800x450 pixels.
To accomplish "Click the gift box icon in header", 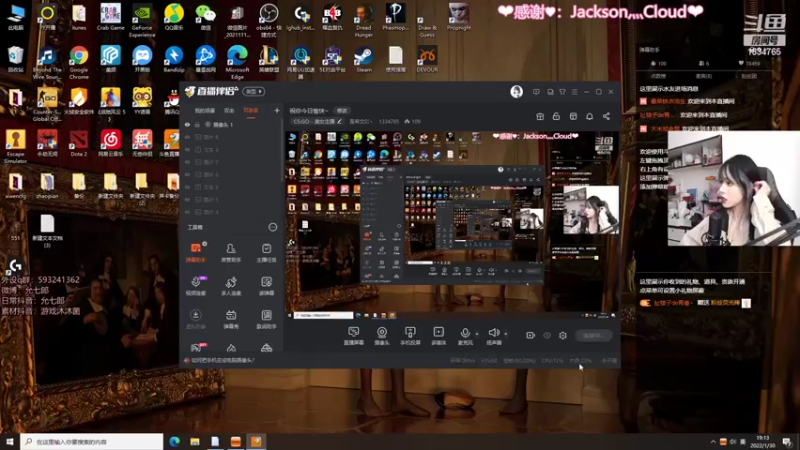I will coord(540,116).
